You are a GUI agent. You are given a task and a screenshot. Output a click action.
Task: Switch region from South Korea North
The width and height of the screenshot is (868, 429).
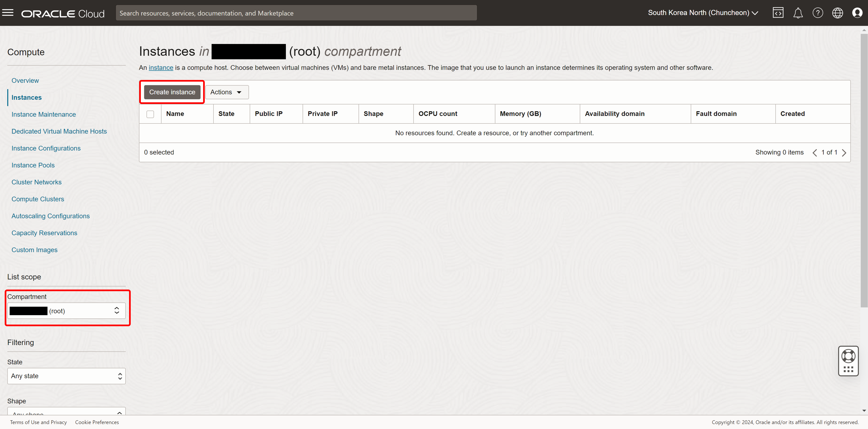pyautogui.click(x=703, y=13)
